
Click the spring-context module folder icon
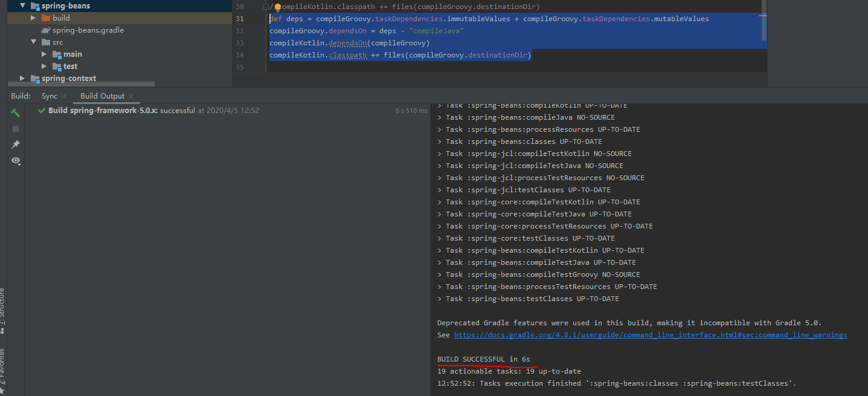pyautogui.click(x=35, y=79)
